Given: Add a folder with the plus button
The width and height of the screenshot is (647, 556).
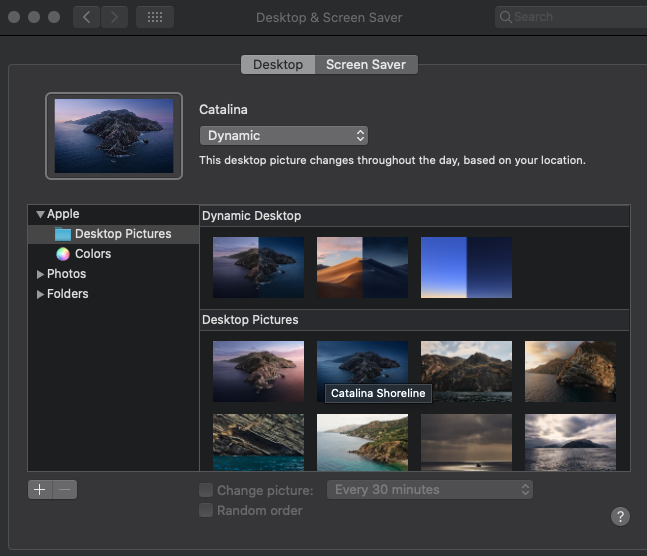Looking at the screenshot, I should point(40,490).
